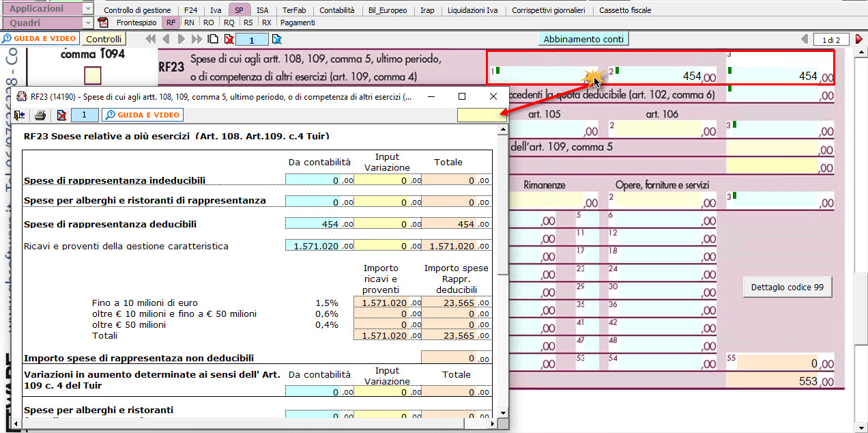Click the delete page icon in main toolbar

click(229, 40)
